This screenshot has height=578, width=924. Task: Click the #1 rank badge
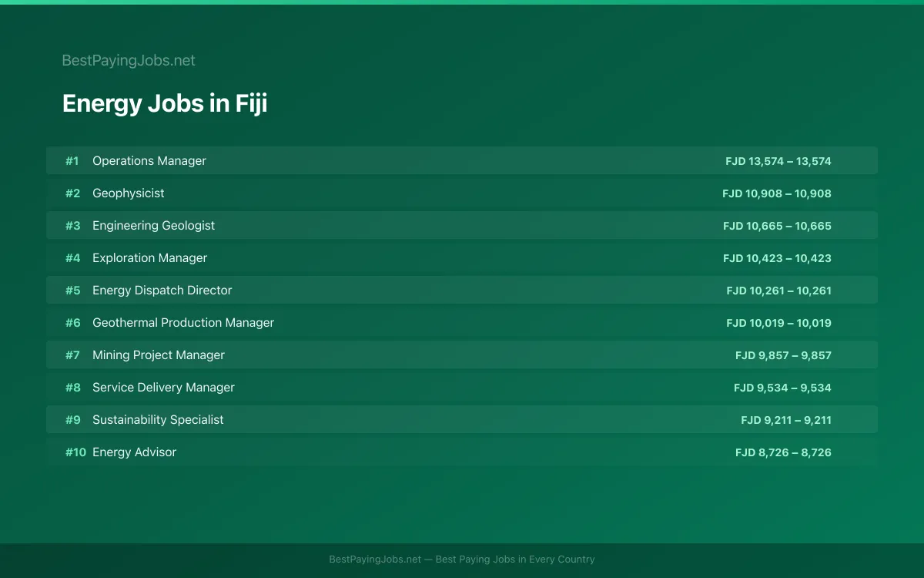[72, 161]
